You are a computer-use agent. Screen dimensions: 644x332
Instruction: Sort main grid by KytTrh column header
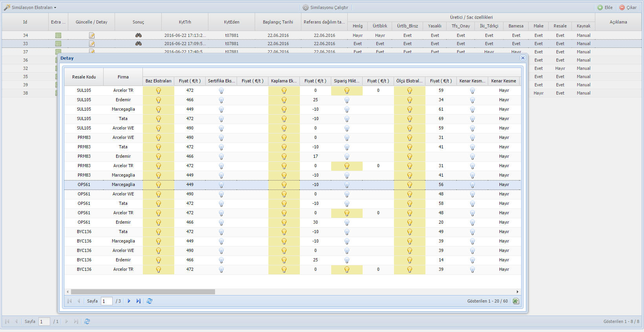(185, 22)
